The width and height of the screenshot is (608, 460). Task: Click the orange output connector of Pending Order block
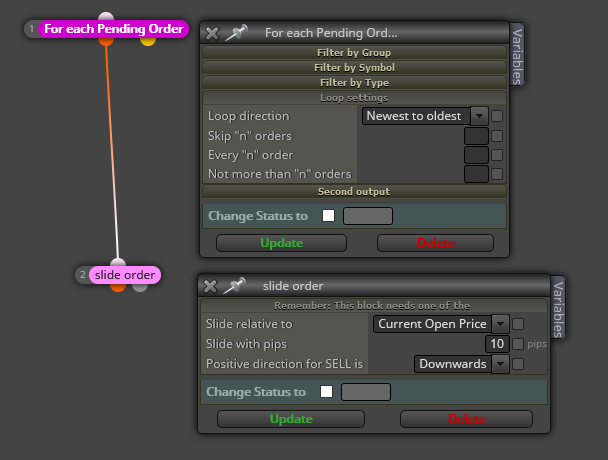point(106,40)
